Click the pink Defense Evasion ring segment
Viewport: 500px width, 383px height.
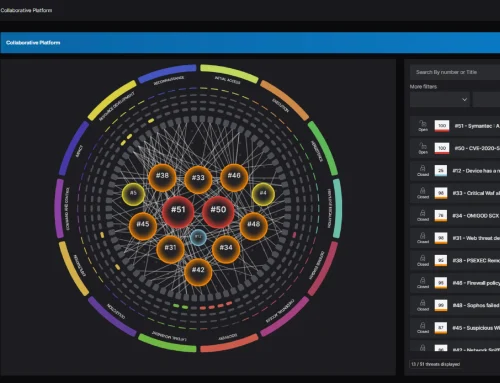point(323,268)
